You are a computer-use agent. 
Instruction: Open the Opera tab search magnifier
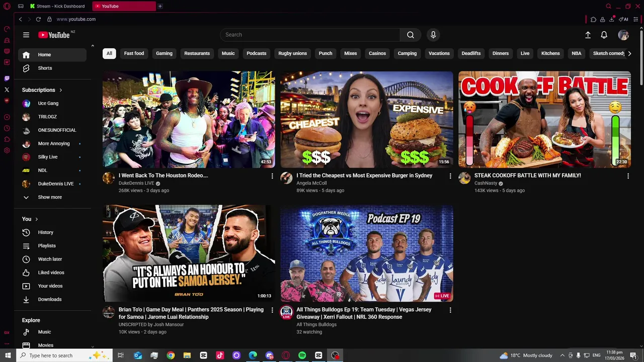[608, 6]
